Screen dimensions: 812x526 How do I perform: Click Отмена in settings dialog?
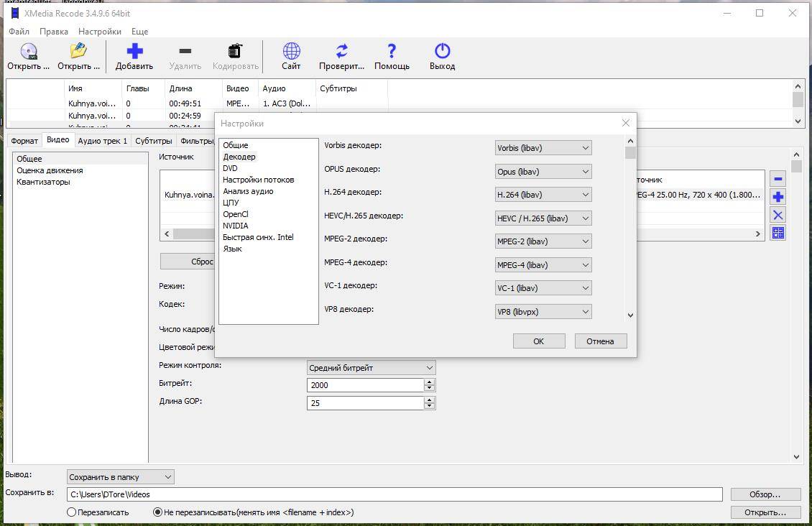pos(600,341)
